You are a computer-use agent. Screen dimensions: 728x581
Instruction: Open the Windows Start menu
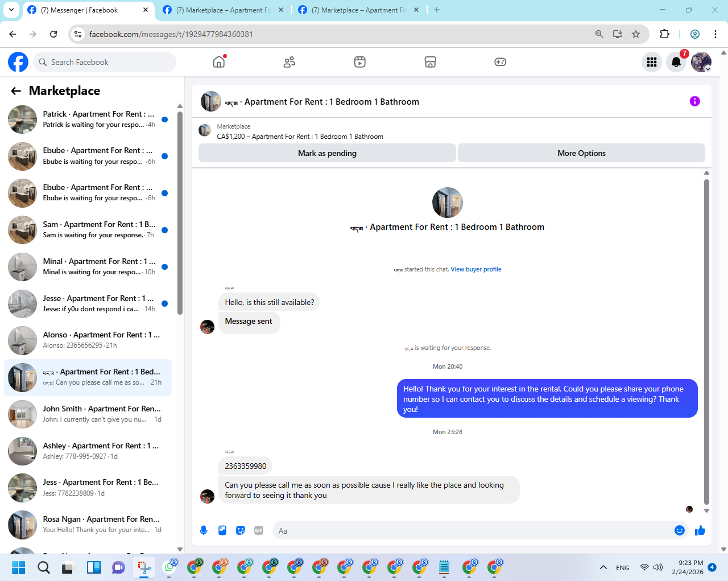point(19,567)
